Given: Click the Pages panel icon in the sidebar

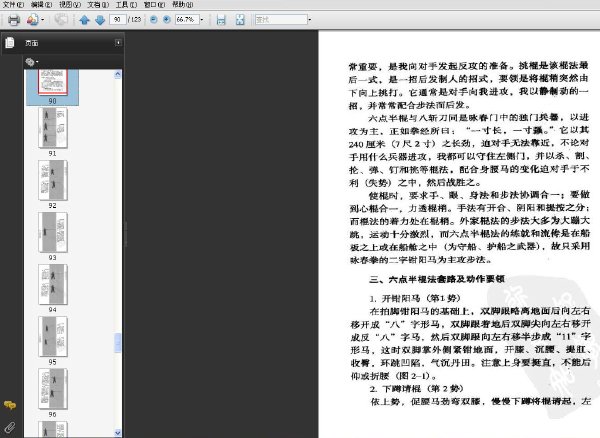Looking at the screenshot, I should (x=10, y=42).
